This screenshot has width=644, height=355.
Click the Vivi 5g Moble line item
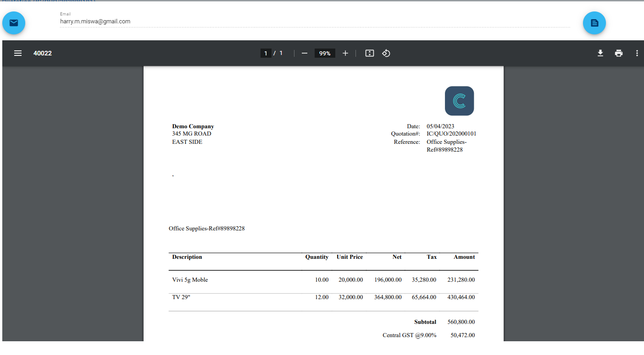coord(190,280)
